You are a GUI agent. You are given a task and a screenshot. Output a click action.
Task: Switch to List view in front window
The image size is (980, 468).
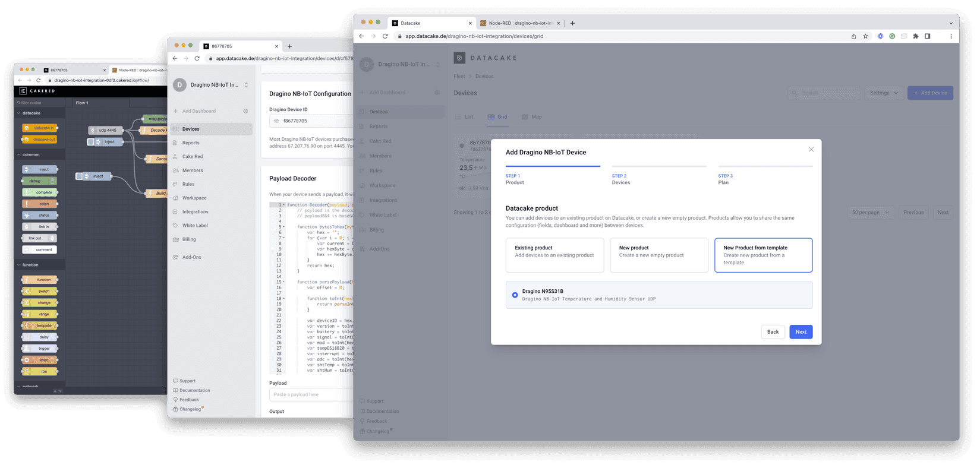pos(464,117)
